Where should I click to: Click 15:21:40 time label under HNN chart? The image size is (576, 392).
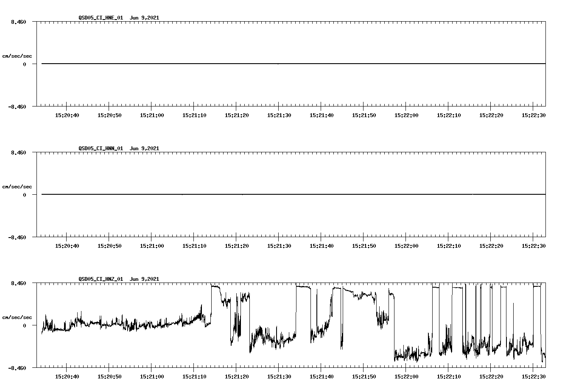click(x=322, y=246)
